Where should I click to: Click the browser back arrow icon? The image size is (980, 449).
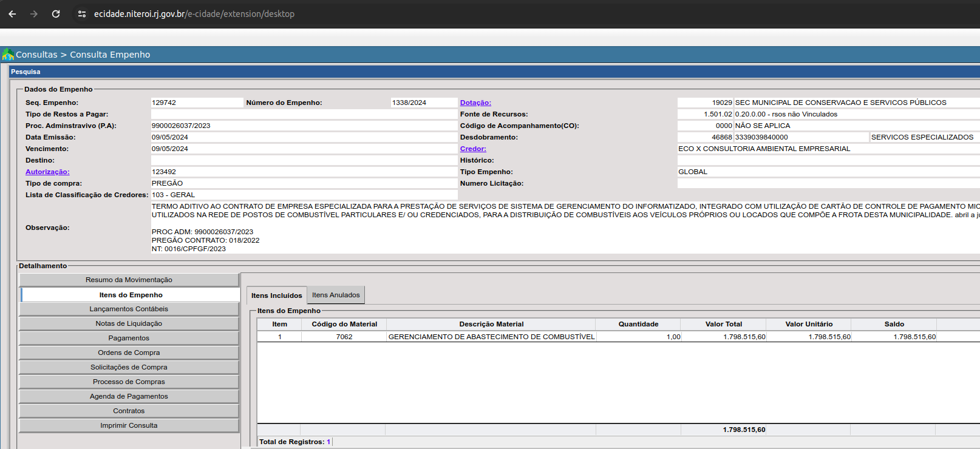click(x=12, y=14)
